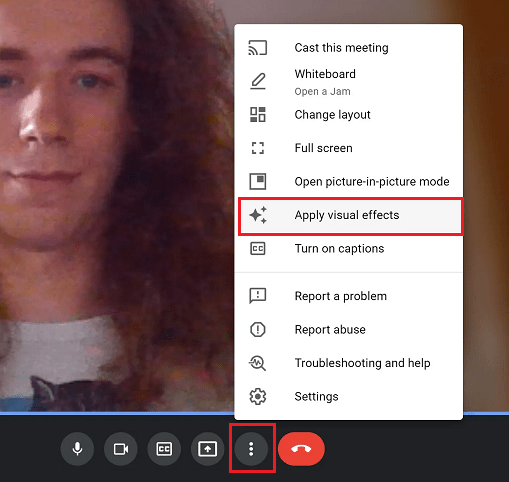509x482 pixels.
Task: Click the present screen icon
Action: coord(208,449)
